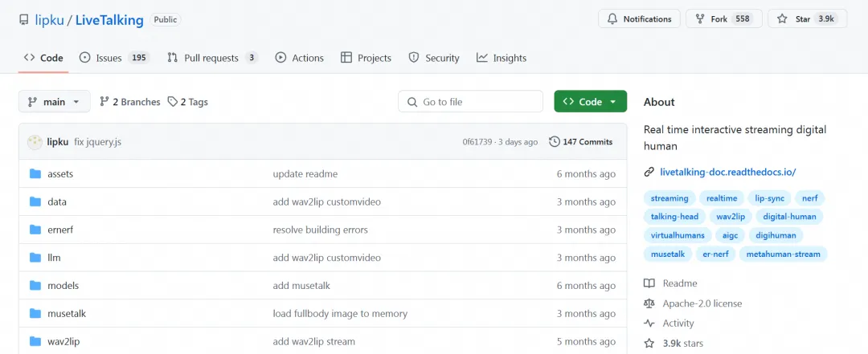Open the Issues tab
The height and width of the screenshot is (354, 868).
point(115,58)
